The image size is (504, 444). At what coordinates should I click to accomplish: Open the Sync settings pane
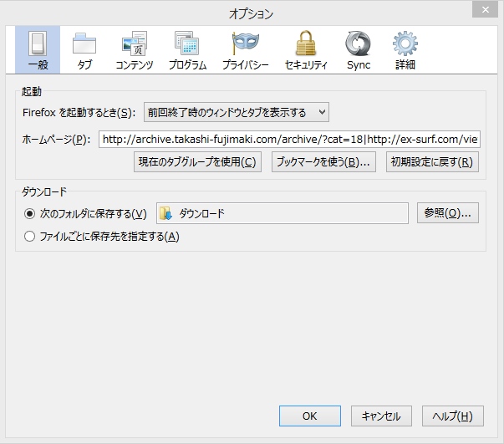pyautogui.click(x=359, y=50)
